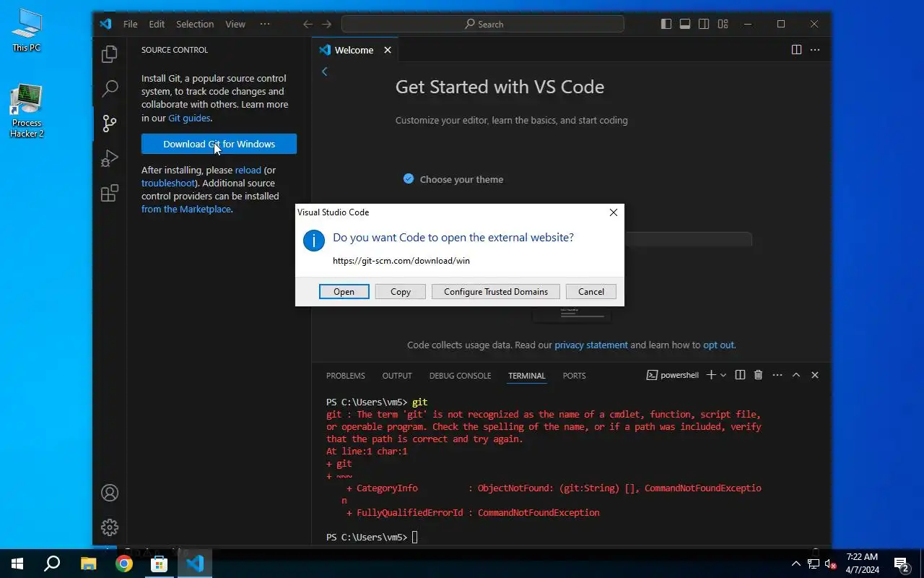
Task: Switch to the OUTPUT tab
Action: tap(397, 376)
